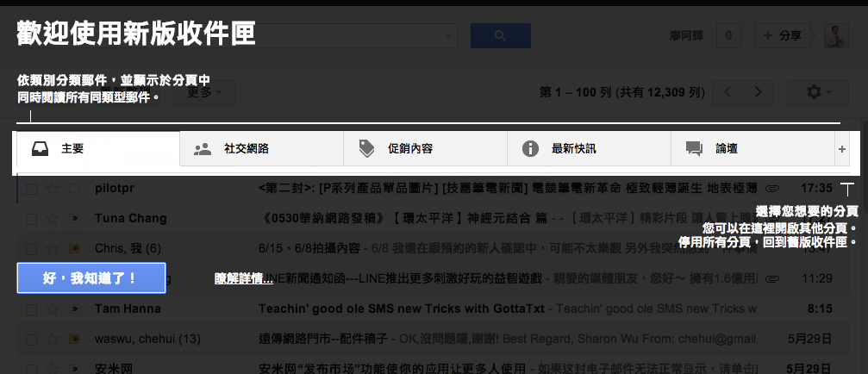Screen dimensions: 868x374
Task: Toggle importance marker on pilotpr email
Action: [x=74, y=189]
